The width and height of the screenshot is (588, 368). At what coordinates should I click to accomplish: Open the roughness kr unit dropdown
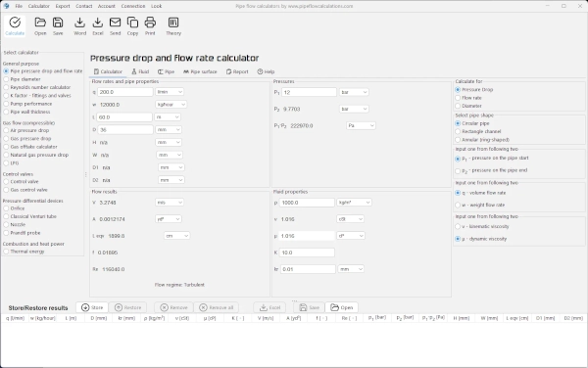coord(351,269)
